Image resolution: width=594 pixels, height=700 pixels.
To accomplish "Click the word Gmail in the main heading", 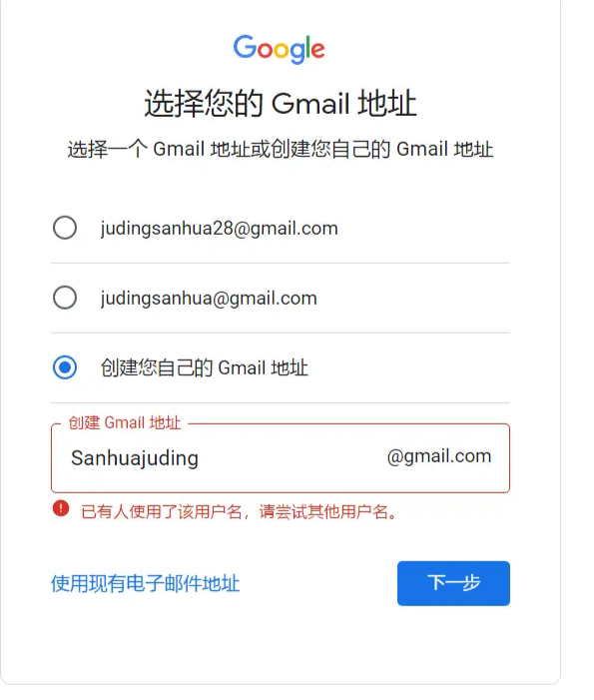I will pyautogui.click(x=310, y=104).
